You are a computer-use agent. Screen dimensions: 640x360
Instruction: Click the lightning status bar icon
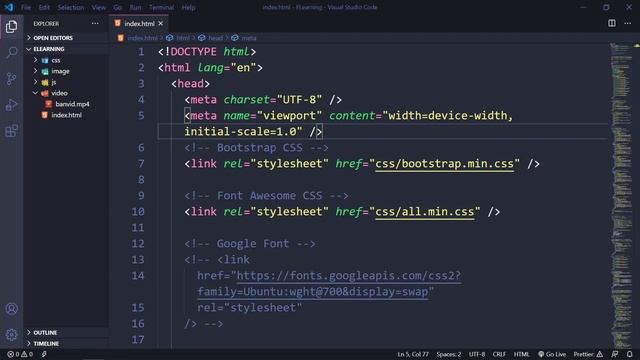tap(44, 354)
